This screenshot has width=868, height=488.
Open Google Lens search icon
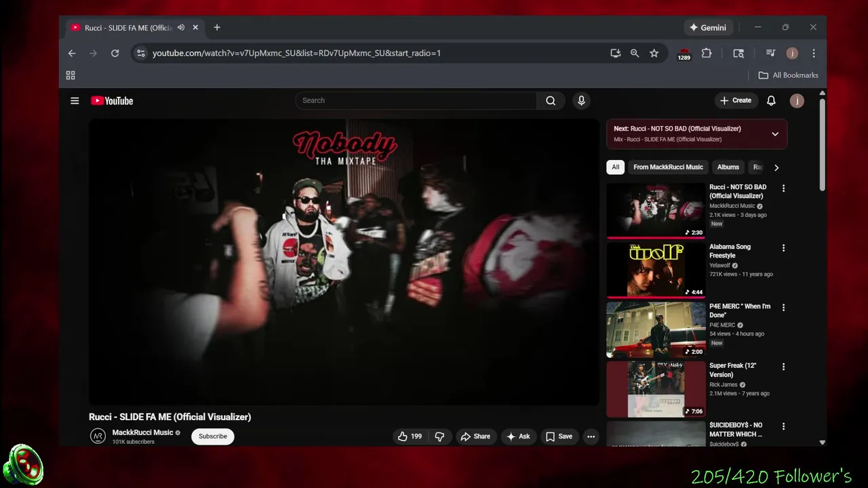pyautogui.click(x=738, y=53)
